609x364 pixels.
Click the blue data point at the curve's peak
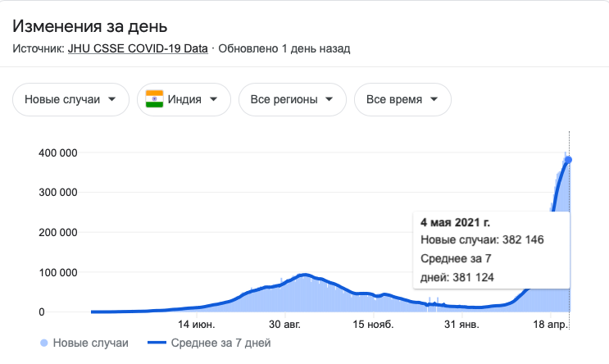tap(569, 160)
